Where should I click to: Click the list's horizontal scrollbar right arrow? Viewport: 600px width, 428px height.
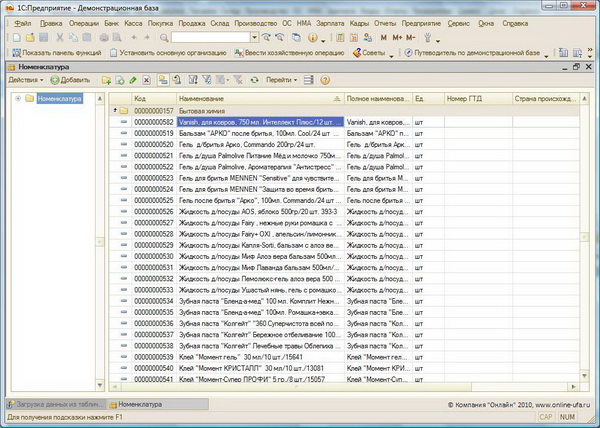(573, 387)
